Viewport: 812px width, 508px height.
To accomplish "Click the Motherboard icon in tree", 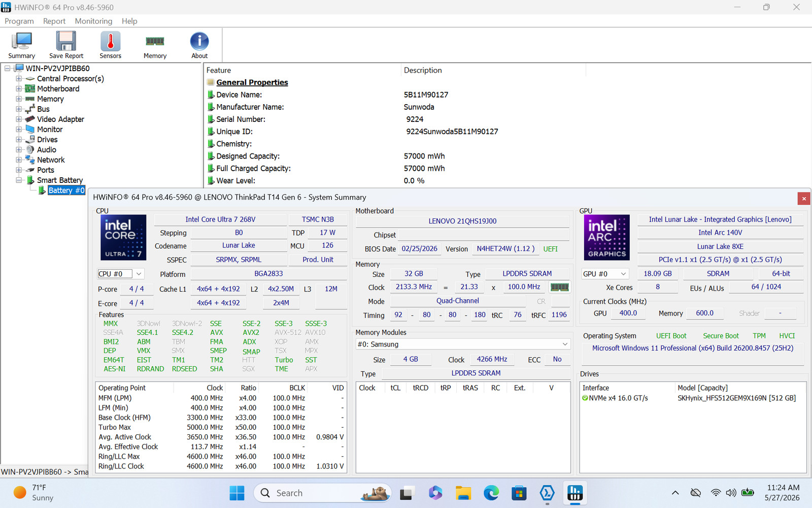I will [x=30, y=89].
